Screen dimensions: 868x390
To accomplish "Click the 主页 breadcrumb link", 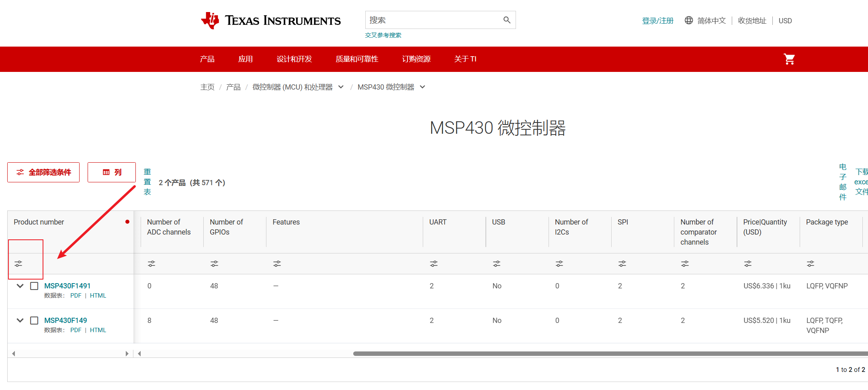I will 207,87.
